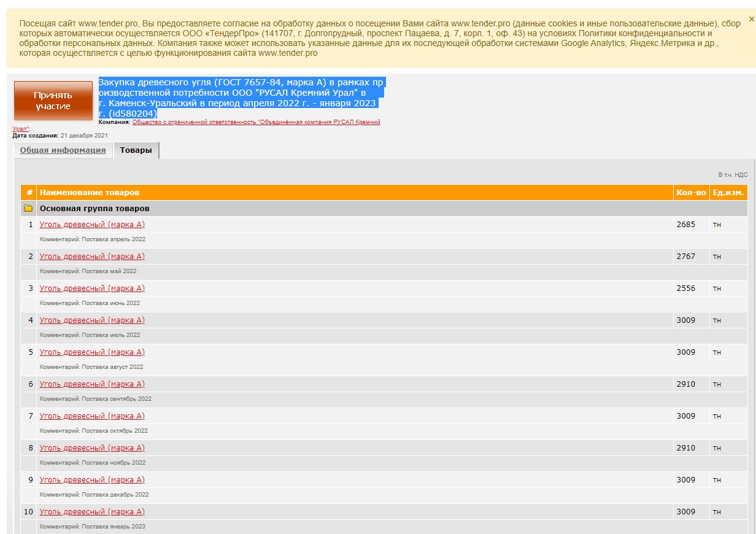The image size is (756, 534).
Task: Open item 3 Уголь древесный link (июнь 2022)
Action: [x=92, y=288]
